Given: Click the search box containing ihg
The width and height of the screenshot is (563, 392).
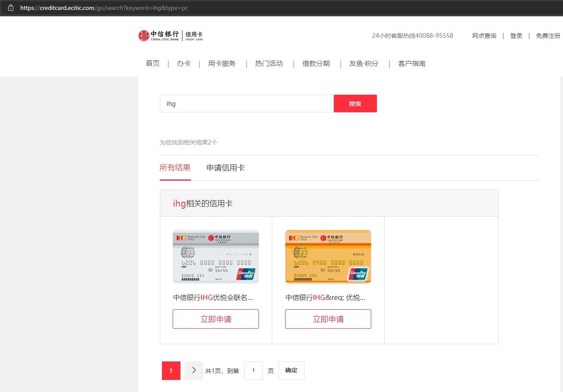Looking at the screenshot, I should (x=247, y=104).
